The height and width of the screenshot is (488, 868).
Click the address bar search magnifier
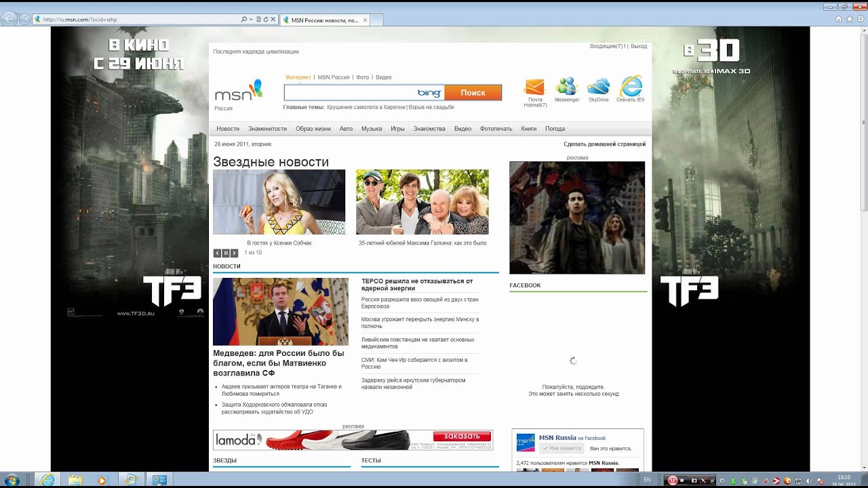coord(244,20)
